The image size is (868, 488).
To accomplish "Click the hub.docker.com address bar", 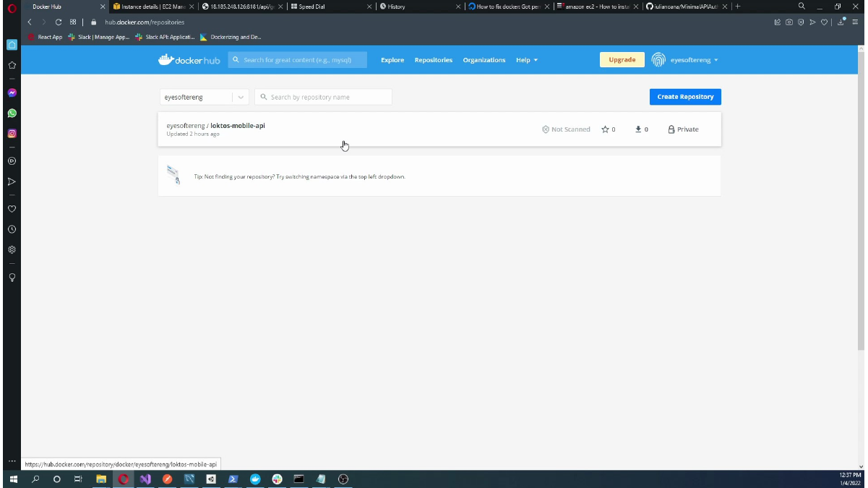I will coord(145,22).
